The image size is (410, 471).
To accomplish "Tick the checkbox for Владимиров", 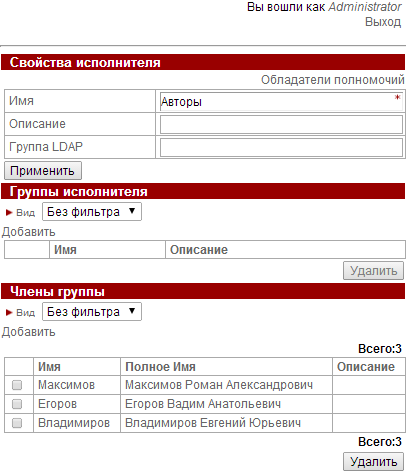I will pos(17,423).
